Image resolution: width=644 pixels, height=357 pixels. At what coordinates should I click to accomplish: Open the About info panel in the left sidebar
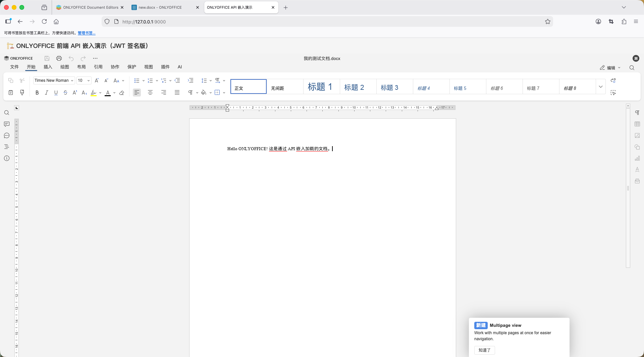point(7,158)
